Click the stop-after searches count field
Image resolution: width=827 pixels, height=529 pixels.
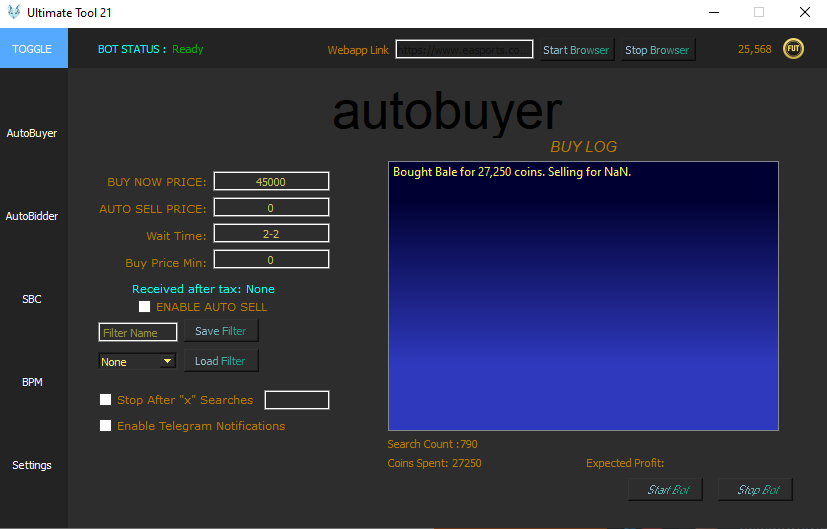click(297, 400)
